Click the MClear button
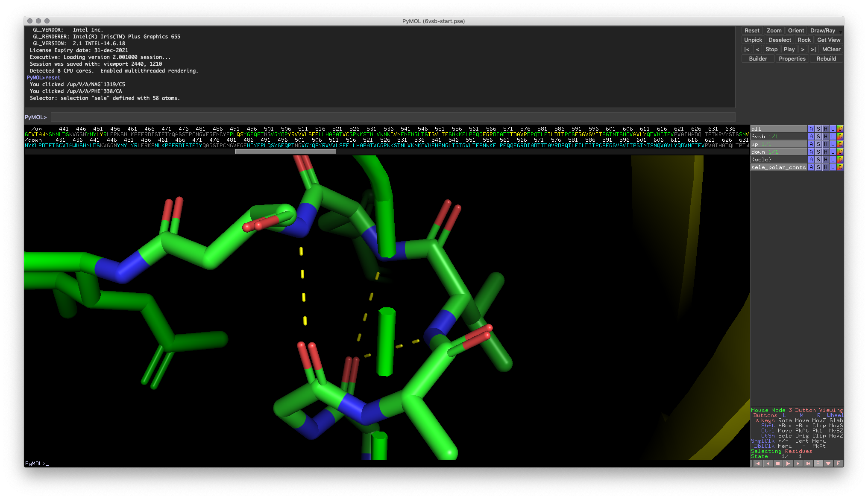Viewport: 868px width, 499px height. click(831, 50)
